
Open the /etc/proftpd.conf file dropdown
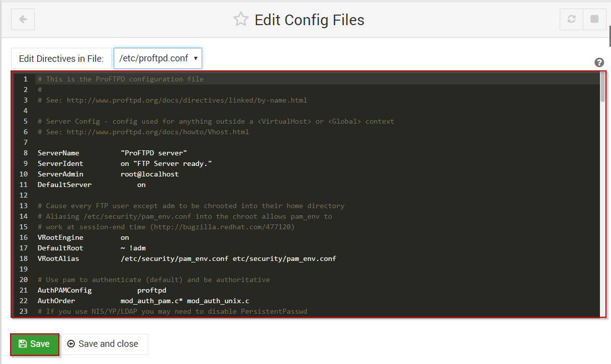point(158,58)
